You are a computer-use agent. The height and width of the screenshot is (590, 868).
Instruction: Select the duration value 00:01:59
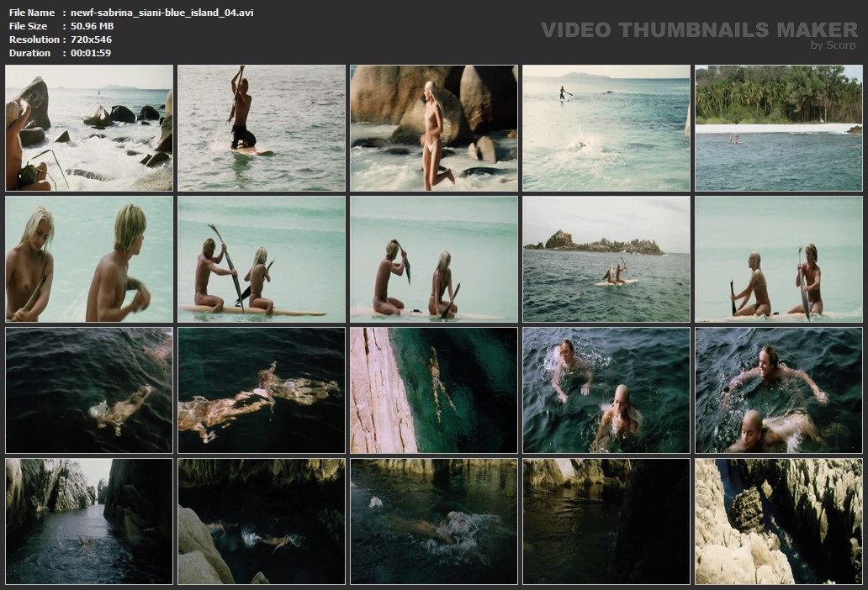point(91,53)
